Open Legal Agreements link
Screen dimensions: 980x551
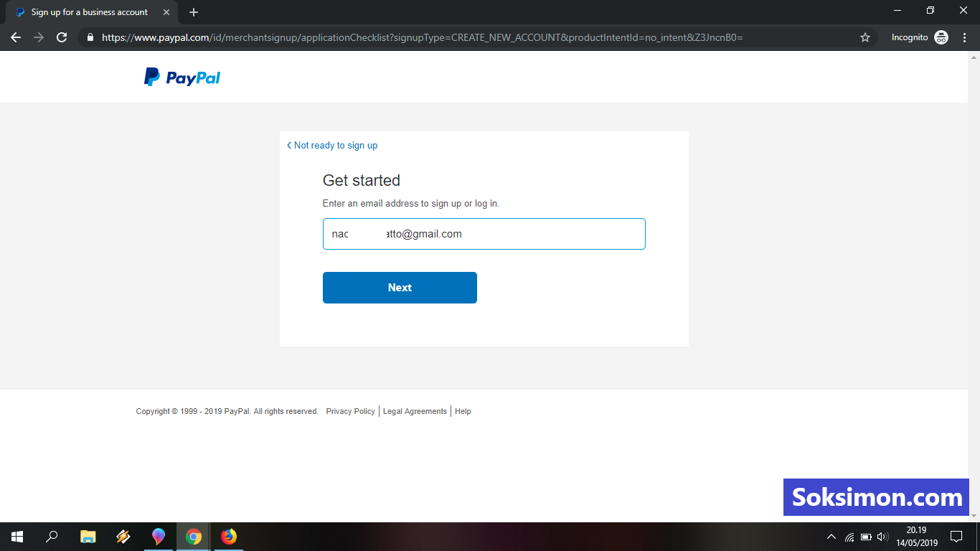pyautogui.click(x=415, y=411)
